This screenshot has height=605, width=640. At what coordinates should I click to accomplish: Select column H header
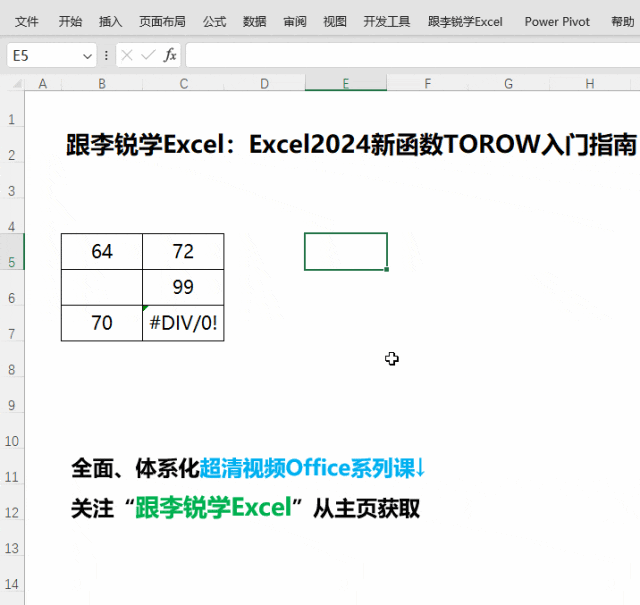[x=589, y=84]
